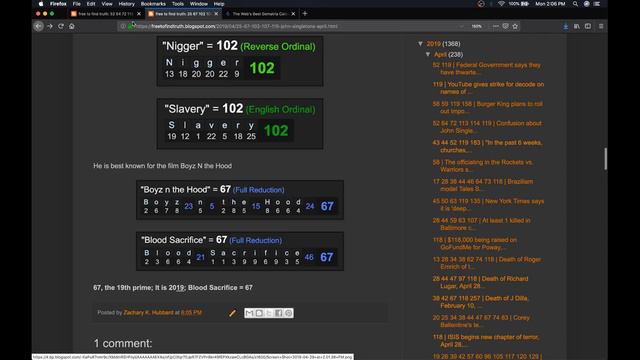Screen dimensions: 640x360
Task: Go forward with the forward arrow button
Action: 50,26
